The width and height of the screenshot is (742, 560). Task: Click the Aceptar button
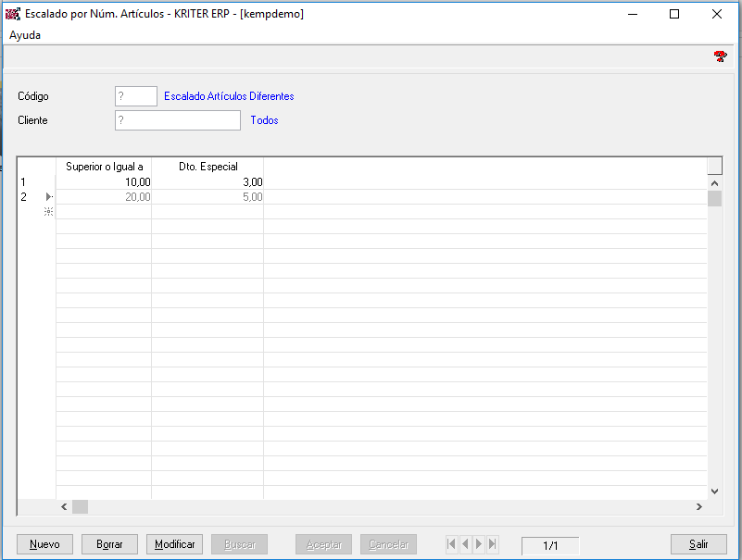[x=323, y=544]
